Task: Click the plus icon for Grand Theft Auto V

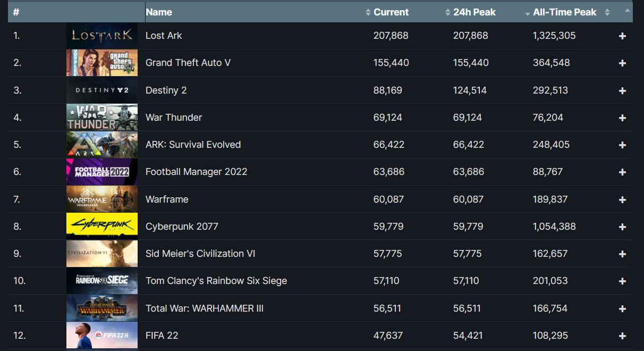Action: 622,63
